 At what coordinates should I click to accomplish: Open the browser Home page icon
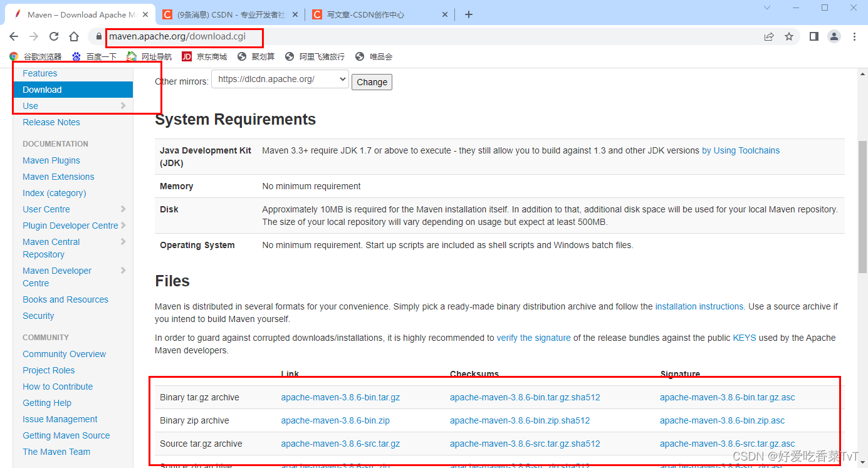click(x=74, y=36)
